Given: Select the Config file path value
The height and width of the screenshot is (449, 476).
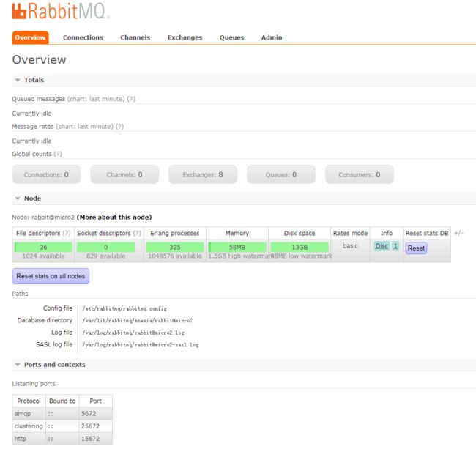Looking at the screenshot, I should point(124,309).
